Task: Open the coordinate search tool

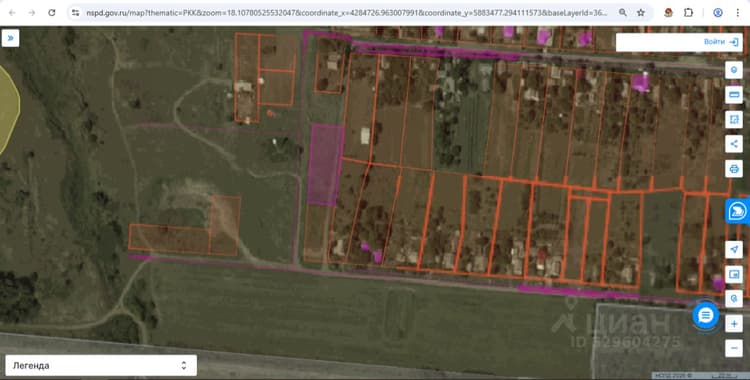Action: (x=734, y=299)
